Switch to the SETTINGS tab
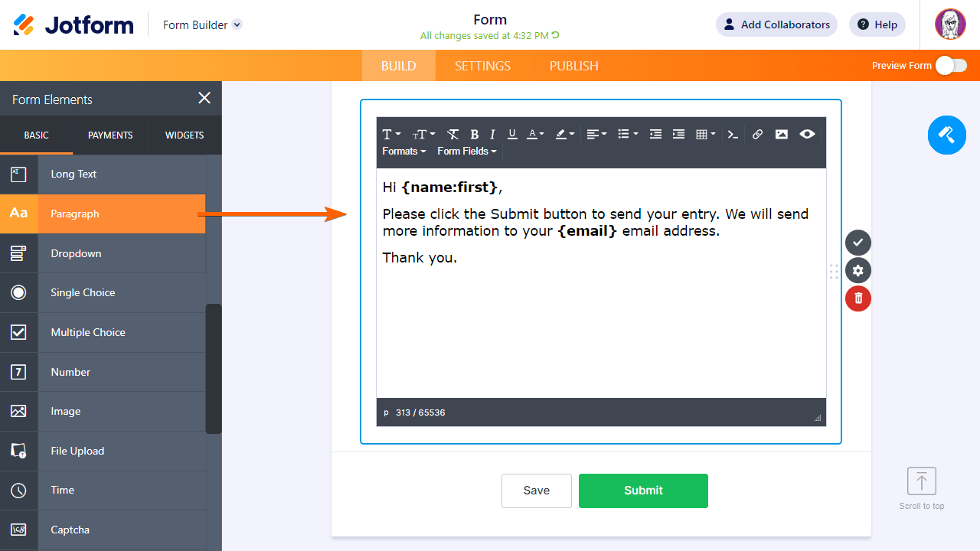 482,66
